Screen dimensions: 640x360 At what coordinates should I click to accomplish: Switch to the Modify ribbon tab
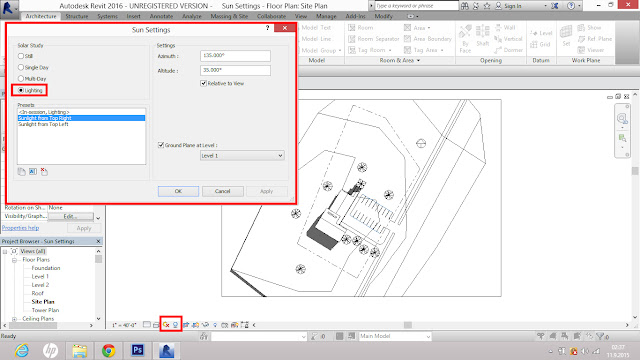point(383,16)
